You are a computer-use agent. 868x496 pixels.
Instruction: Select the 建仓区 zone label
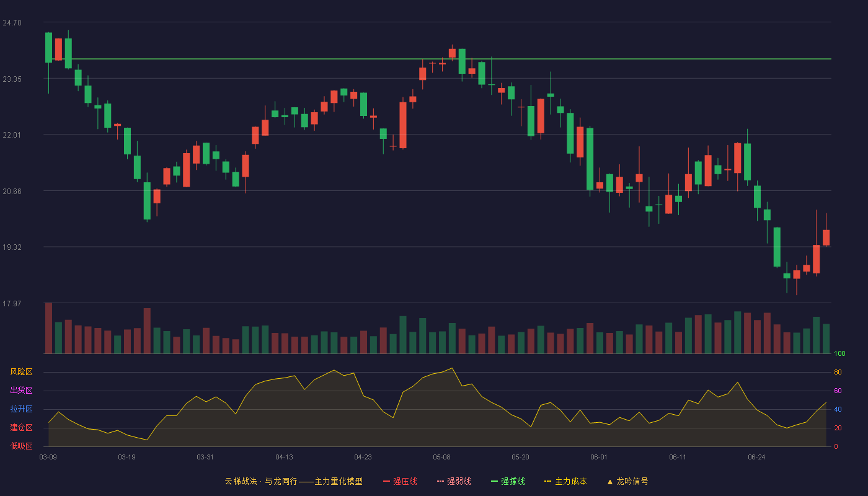click(x=21, y=428)
